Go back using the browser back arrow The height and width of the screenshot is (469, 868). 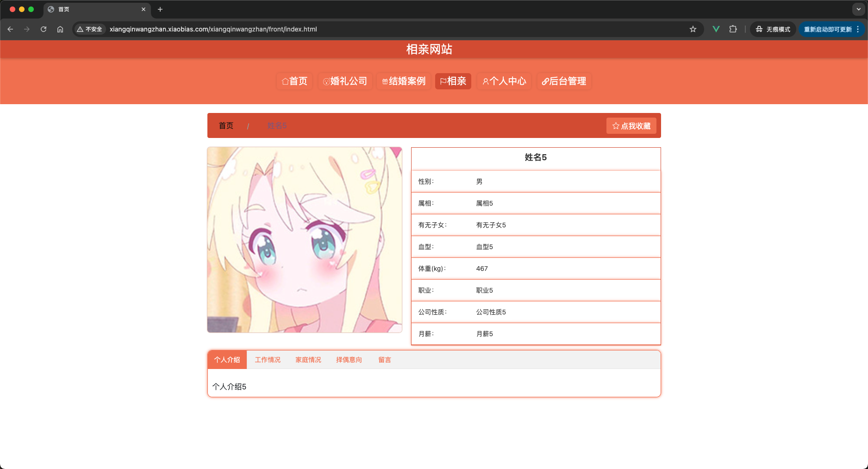click(10, 29)
